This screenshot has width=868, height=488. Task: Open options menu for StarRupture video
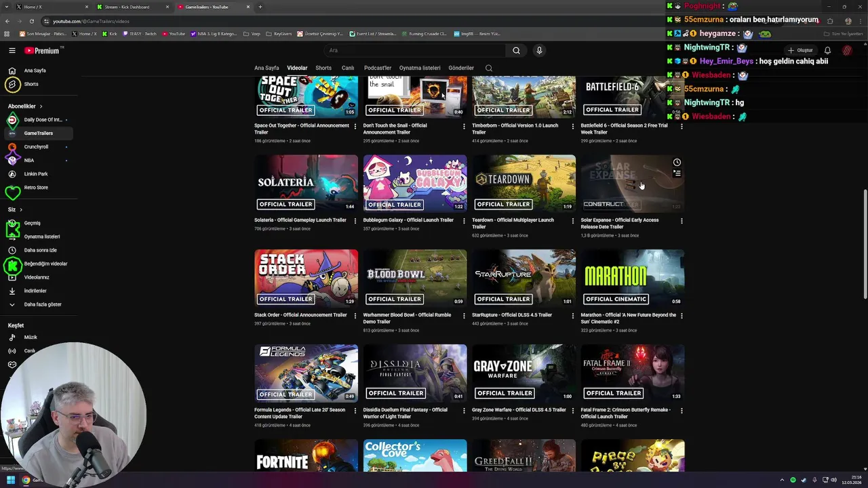[x=573, y=316]
